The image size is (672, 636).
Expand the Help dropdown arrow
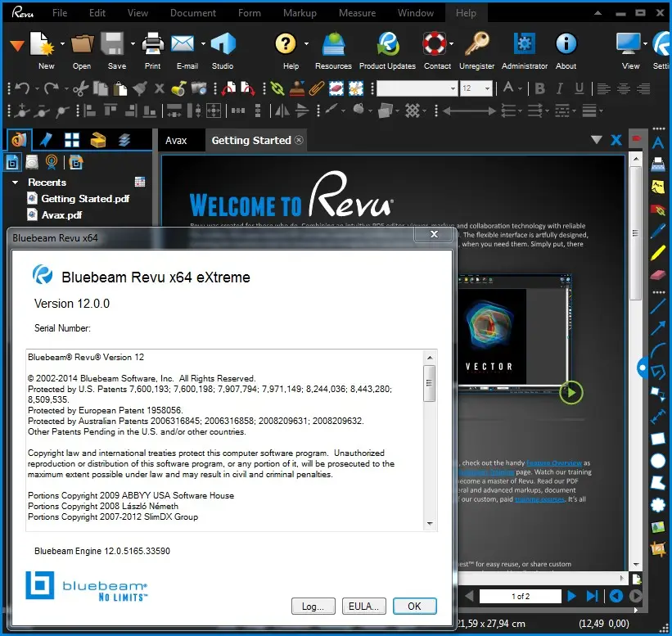point(306,43)
